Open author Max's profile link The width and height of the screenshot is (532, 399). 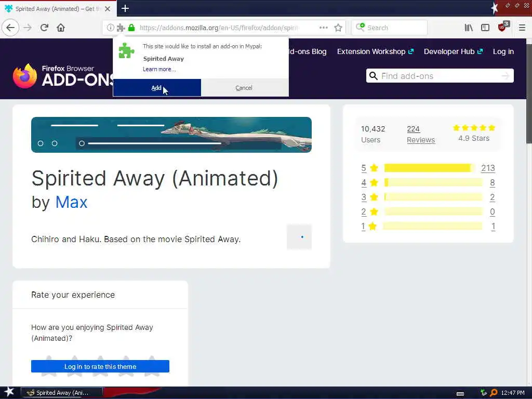[71, 202]
